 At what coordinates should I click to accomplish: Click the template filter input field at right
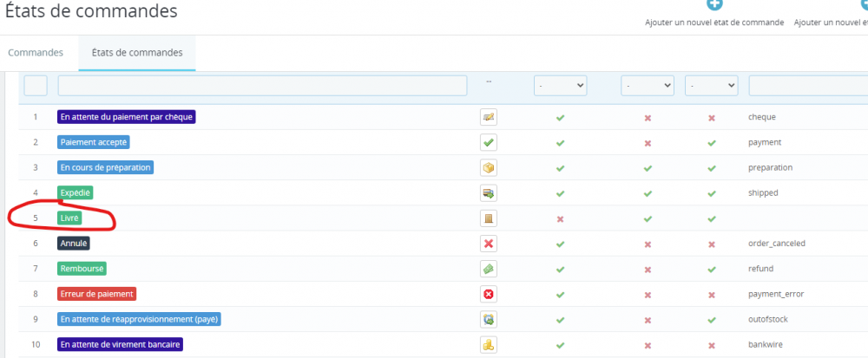click(808, 86)
